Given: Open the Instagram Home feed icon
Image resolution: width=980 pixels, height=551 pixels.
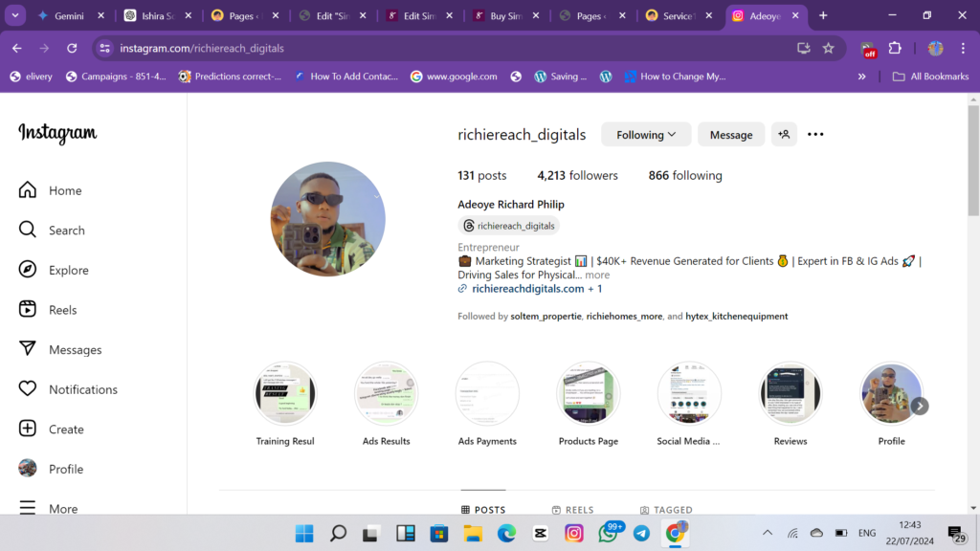Looking at the screenshot, I should click(x=28, y=190).
